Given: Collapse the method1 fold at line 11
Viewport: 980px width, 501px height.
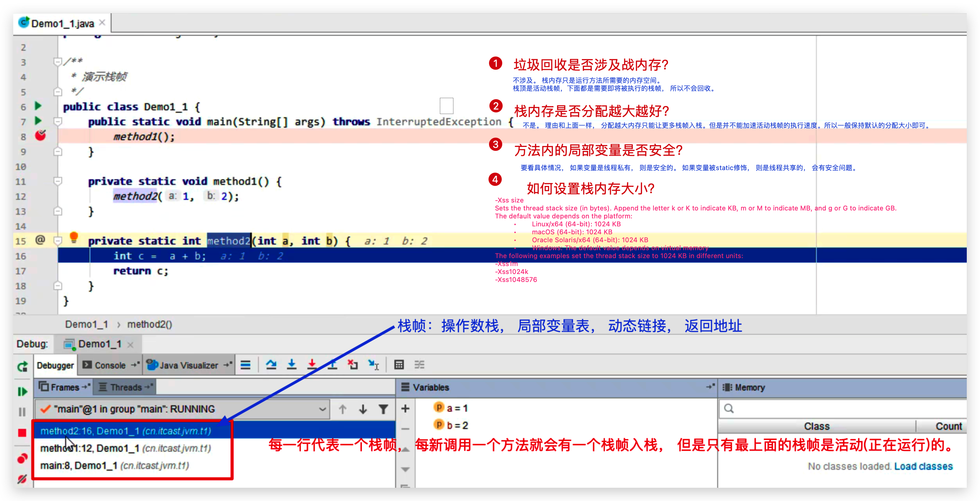Looking at the screenshot, I should coord(58,181).
